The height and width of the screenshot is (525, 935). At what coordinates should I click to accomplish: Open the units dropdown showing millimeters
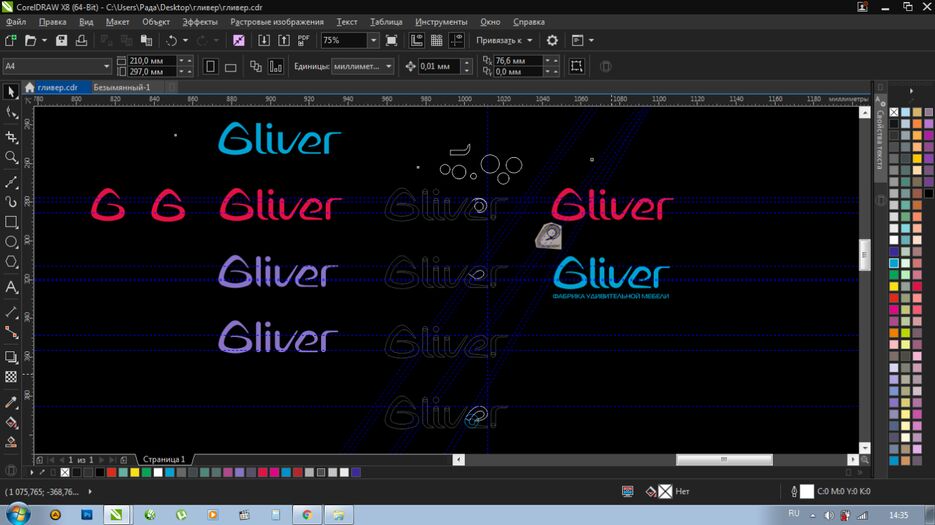coord(387,67)
